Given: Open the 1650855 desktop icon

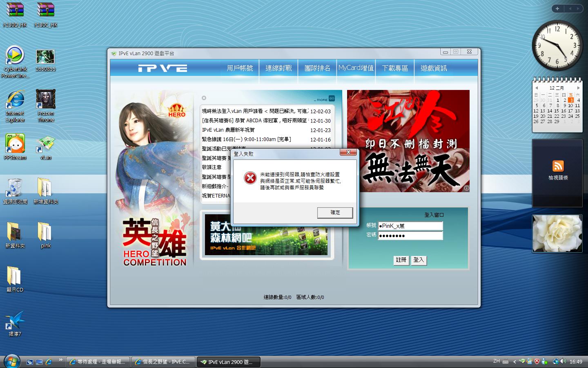Looking at the screenshot, I should [x=45, y=61].
